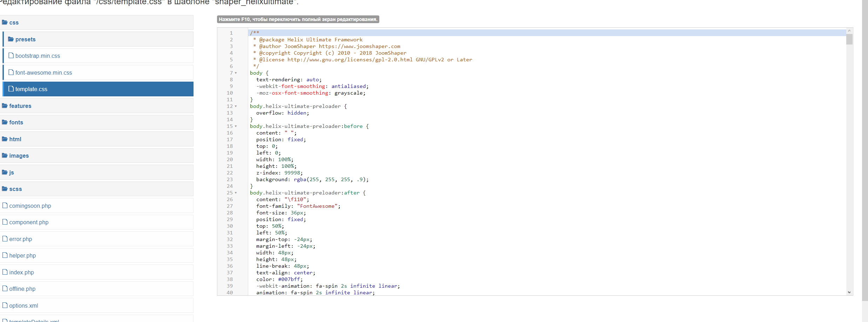This screenshot has height=322, width=868.
Task: Click the error.php file icon
Action: 5,239
